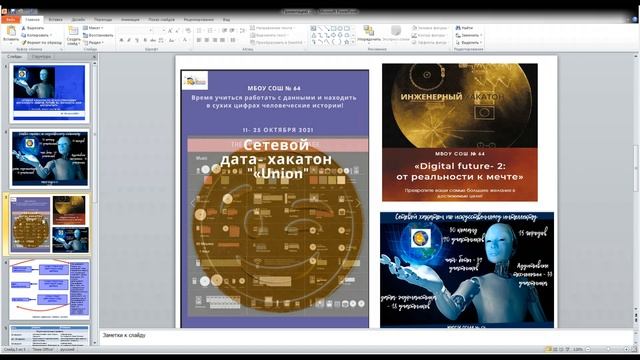Switch to the Вставка (Insert) tab
This screenshot has height=360, width=640.
pyautogui.click(x=56, y=19)
